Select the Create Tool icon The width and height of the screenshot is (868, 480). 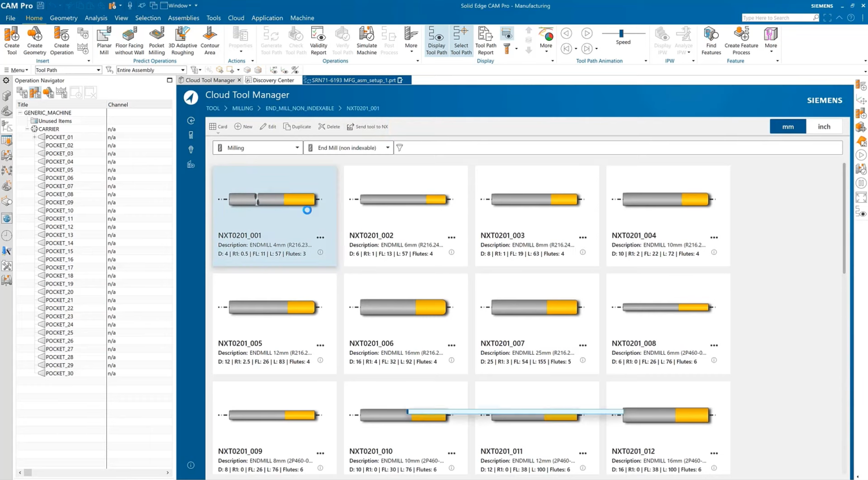click(x=11, y=40)
